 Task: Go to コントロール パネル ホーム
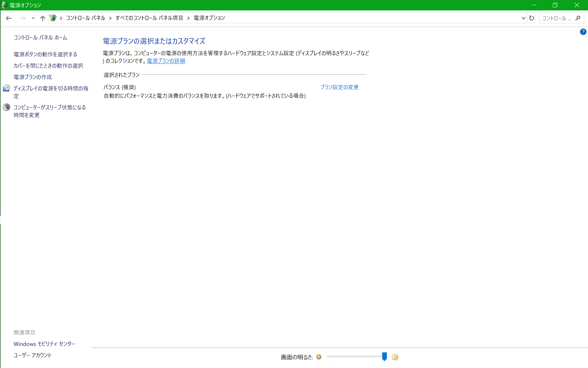pyautogui.click(x=40, y=37)
